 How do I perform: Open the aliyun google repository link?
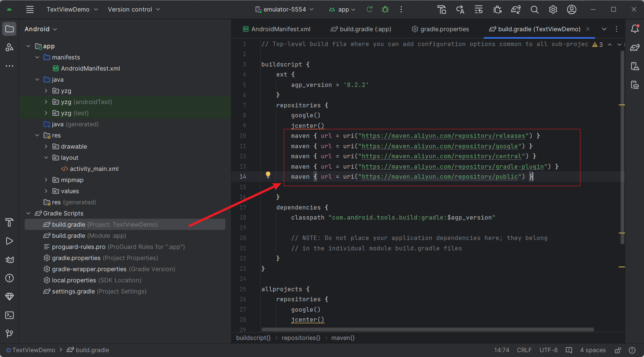(x=439, y=146)
